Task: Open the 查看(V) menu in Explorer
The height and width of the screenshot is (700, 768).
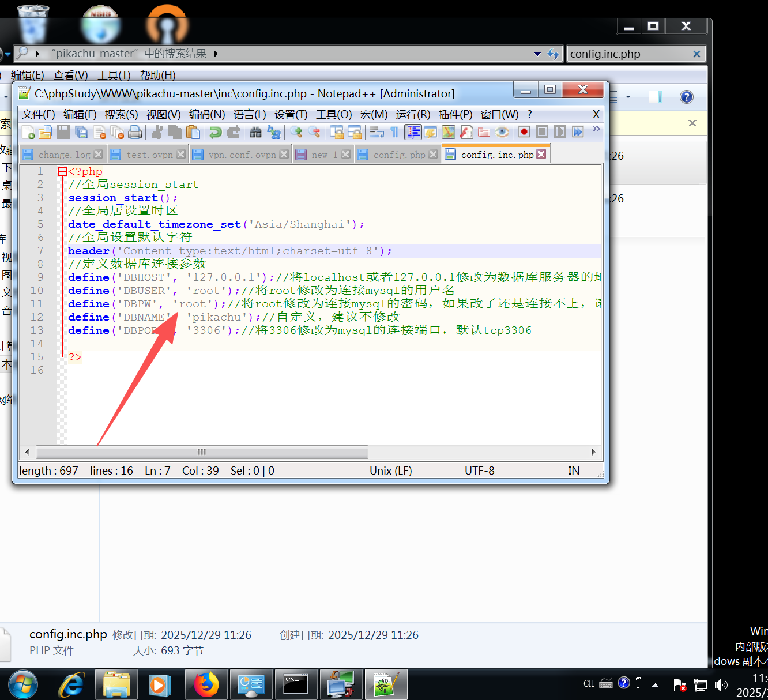Action: (x=71, y=75)
